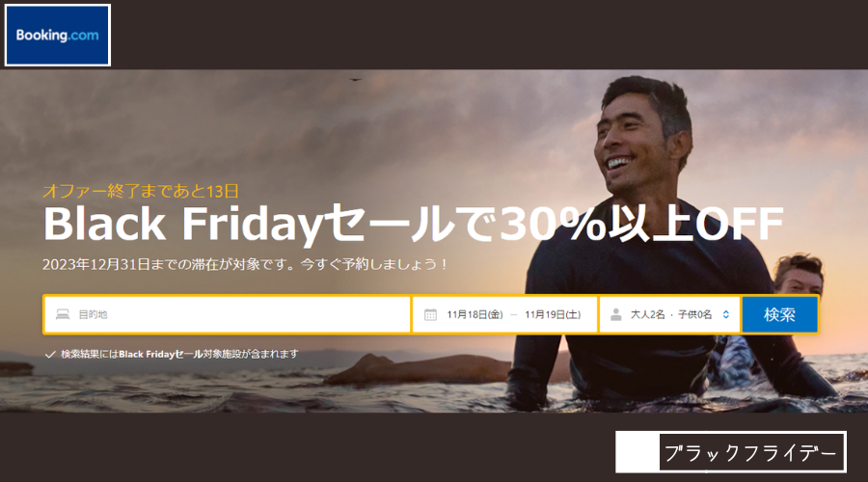Click the person icon in the guests selector

tap(615, 315)
